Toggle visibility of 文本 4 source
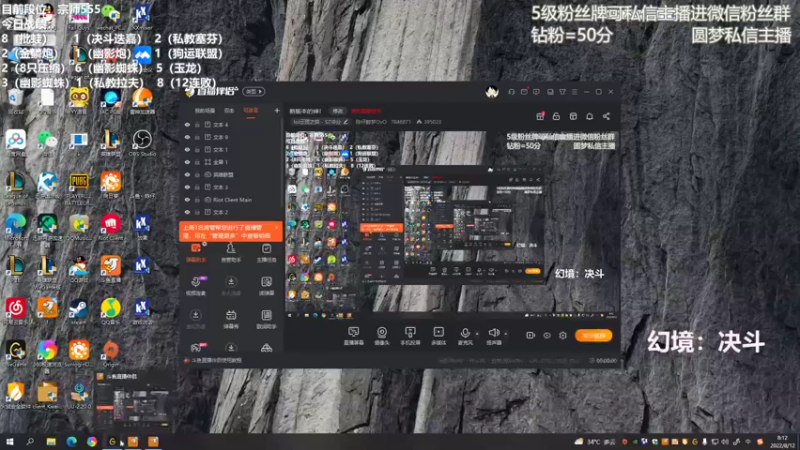This screenshot has width=800, height=450. (x=187, y=124)
